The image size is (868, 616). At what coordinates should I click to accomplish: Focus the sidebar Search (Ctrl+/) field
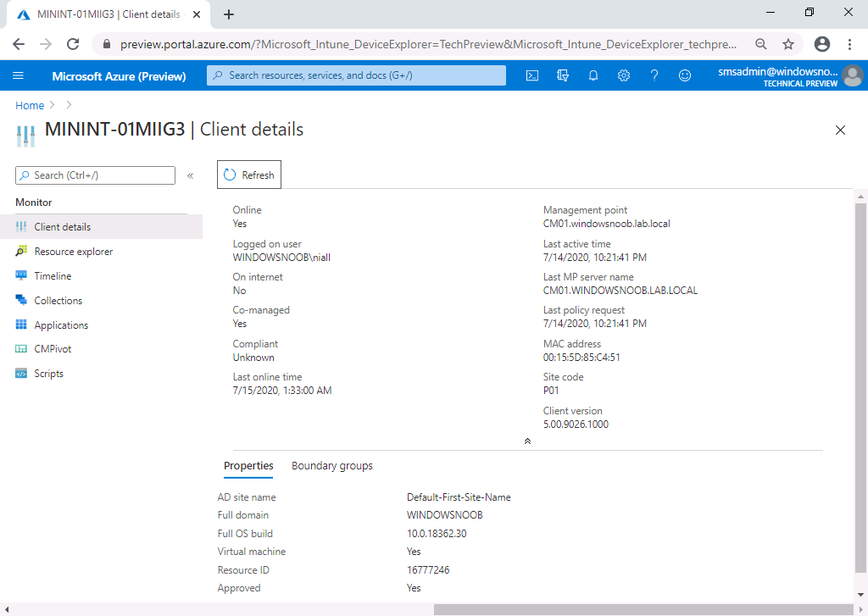tap(95, 175)
